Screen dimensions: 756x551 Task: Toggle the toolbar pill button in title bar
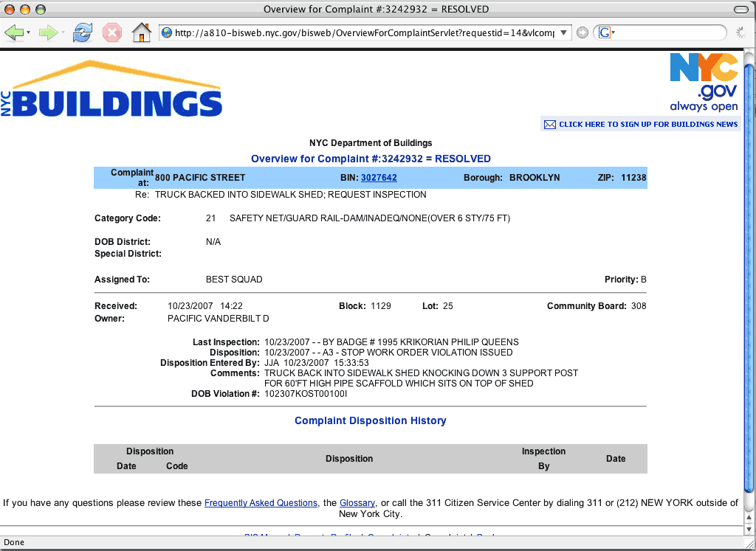[740, 10]
